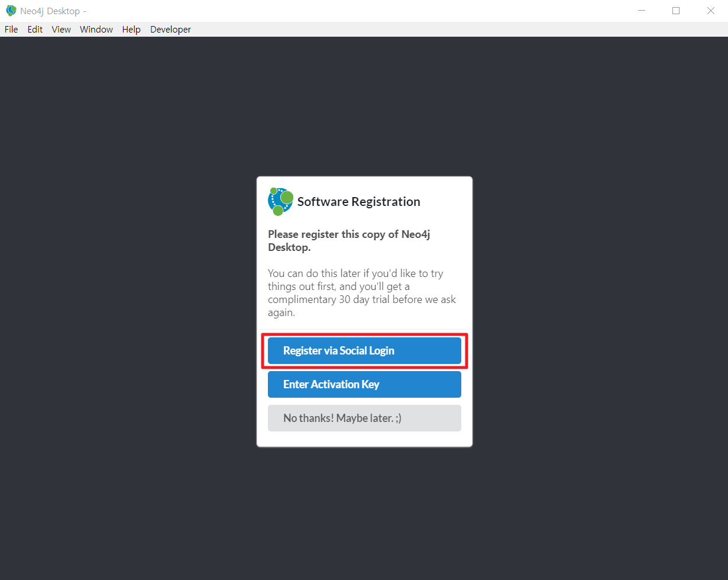Click 'Please register this copy of Neo4j Desktop' text
Viewport: 728px width, 580px height.
(349, 241)
